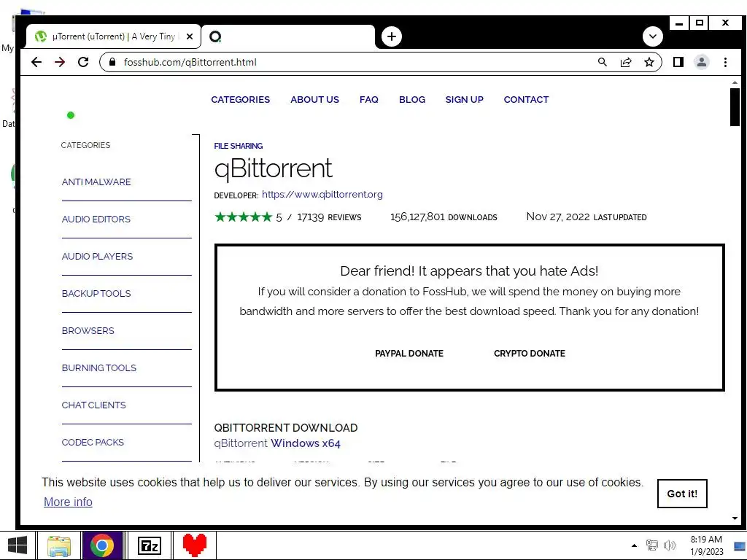Show hidden system tray icons

[634, 545]
